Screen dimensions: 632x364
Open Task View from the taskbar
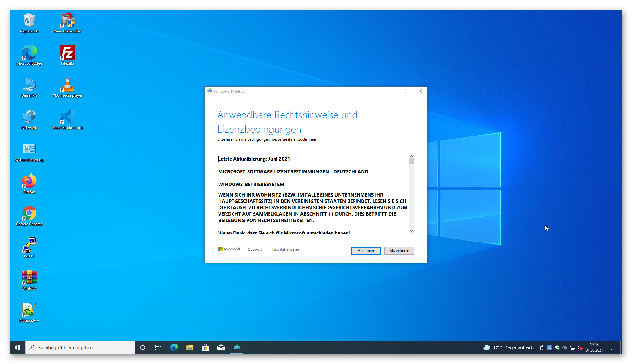158,347
